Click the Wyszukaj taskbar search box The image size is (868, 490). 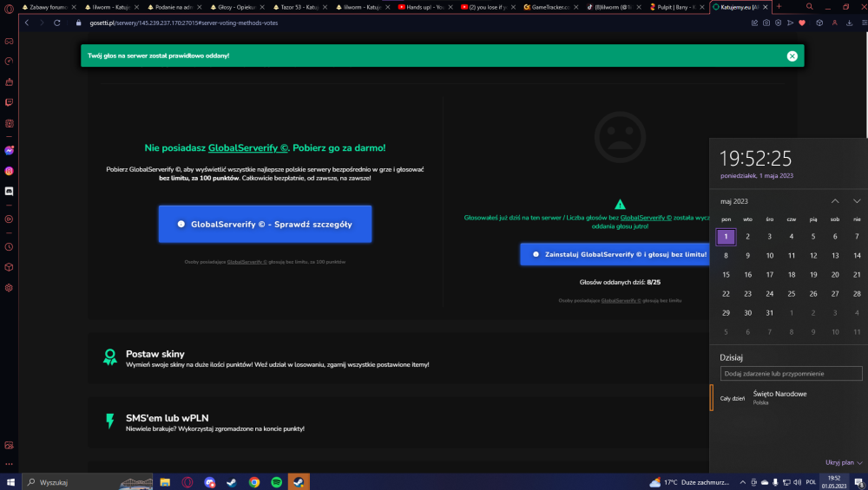coord(88,482)
